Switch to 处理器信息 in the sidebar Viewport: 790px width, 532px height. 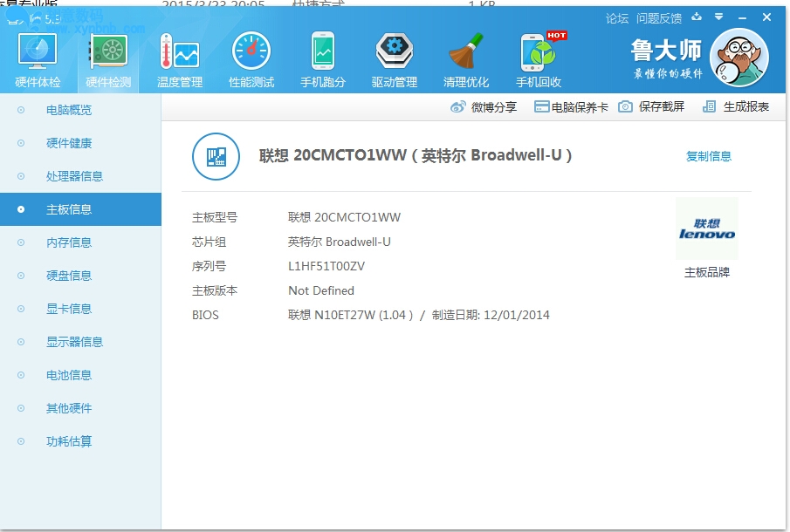(x=74, y=176)
